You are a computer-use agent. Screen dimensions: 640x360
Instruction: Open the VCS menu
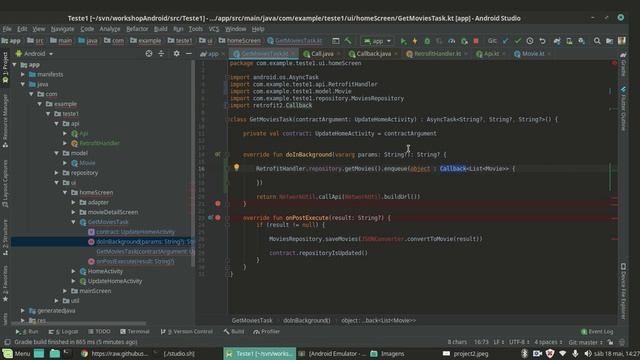click(213, 29)
